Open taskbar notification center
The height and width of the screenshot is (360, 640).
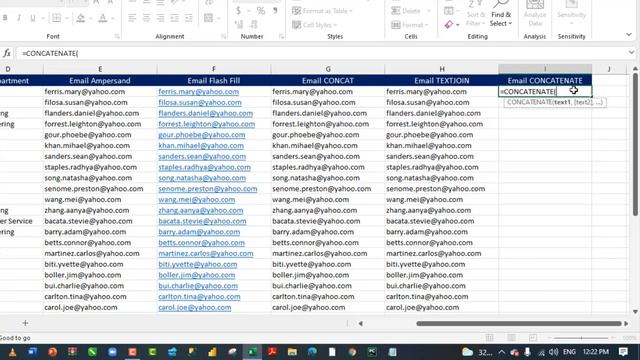click(623, 352)
